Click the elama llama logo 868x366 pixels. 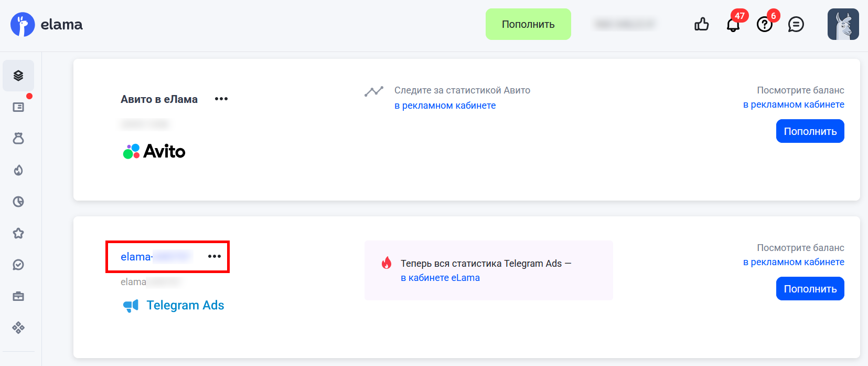pos(23,25)
